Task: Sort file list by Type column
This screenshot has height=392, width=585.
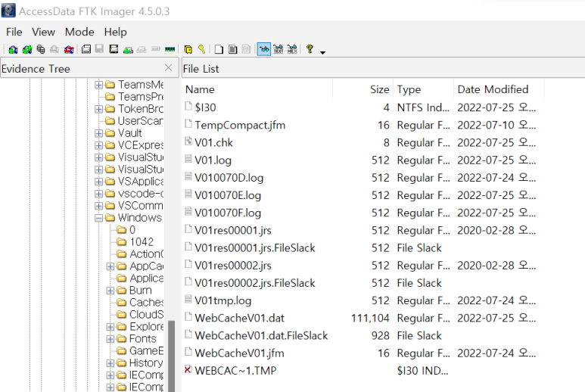Action: tap(423, 89)
